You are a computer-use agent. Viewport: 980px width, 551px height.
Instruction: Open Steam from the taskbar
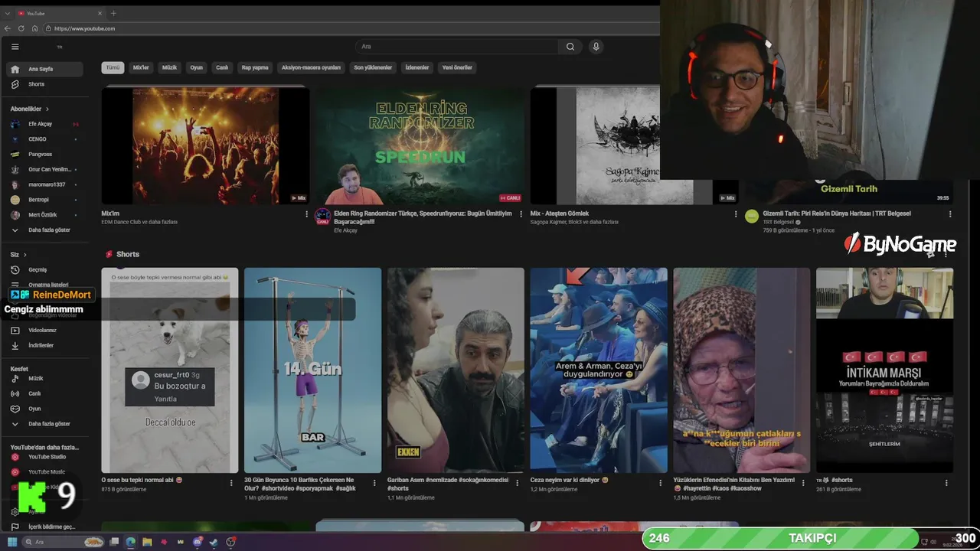click(214, 542)
